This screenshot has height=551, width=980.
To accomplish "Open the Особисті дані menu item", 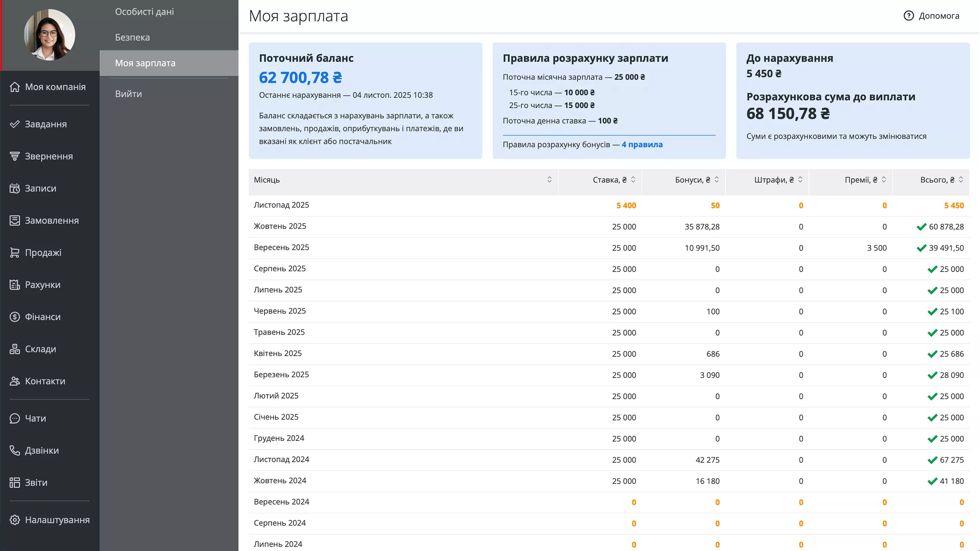I will 144,11.
